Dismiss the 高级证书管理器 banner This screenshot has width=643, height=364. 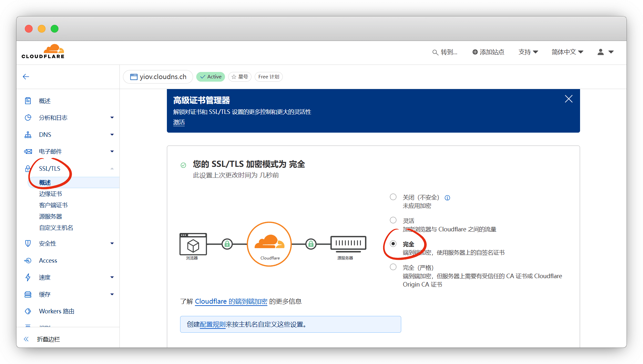point(568,99)
